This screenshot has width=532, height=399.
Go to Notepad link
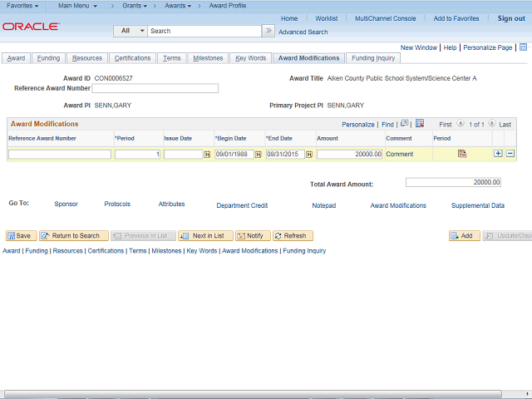tap(324, 205)
